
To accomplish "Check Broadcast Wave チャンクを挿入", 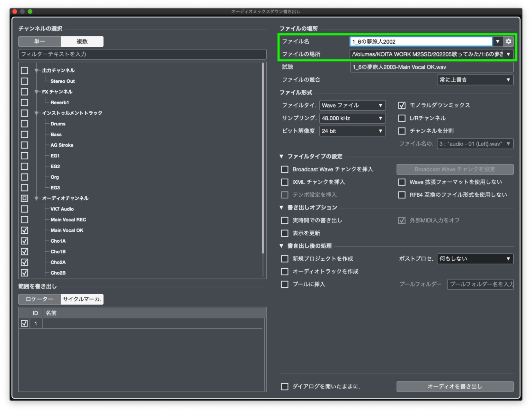I will tap(285, 169).
